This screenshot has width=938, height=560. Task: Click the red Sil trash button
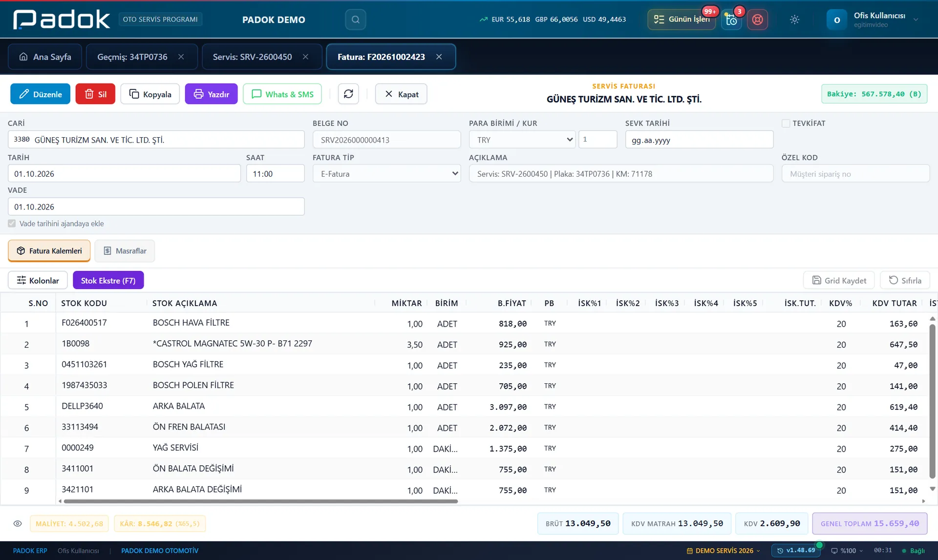tap(95, 94)
